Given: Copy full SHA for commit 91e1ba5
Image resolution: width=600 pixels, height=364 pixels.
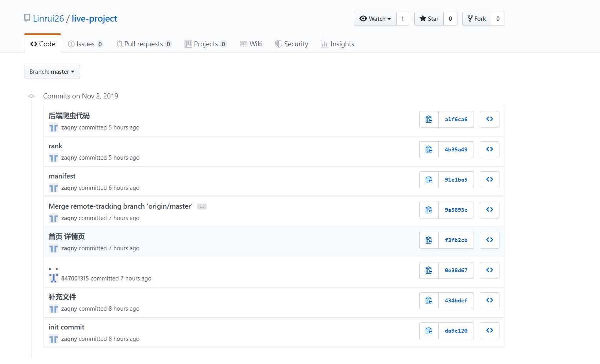Looking at the screenshot, I should [x=429, y=180].
